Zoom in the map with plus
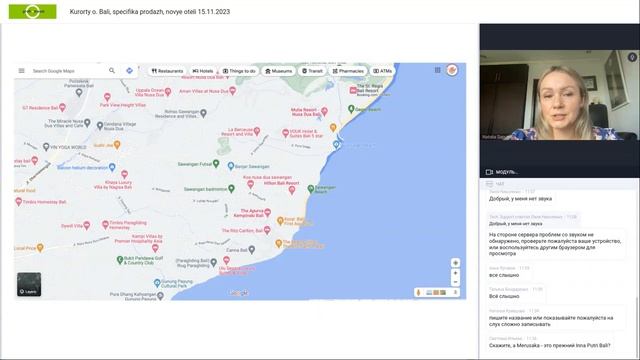 point(456,273)
